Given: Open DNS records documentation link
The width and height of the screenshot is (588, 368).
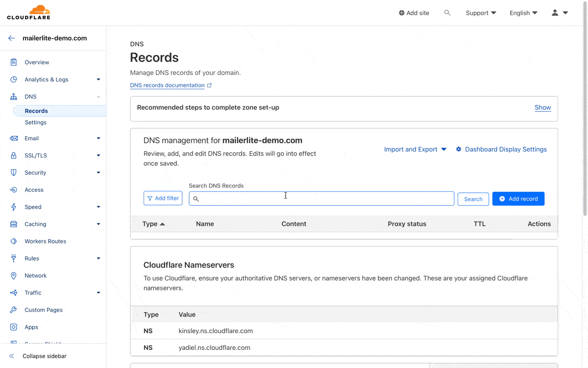Looking at the screenshot, I should click(x=167, y=85).
